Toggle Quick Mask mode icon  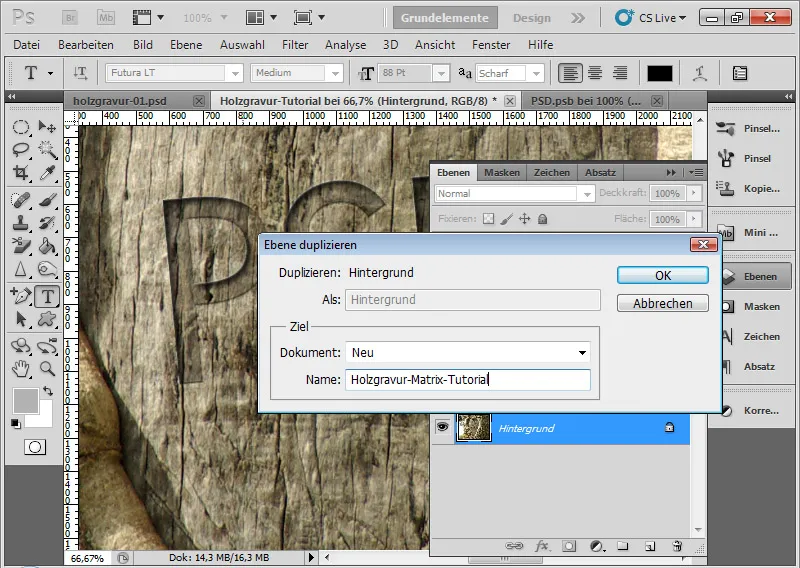[35, 447]
